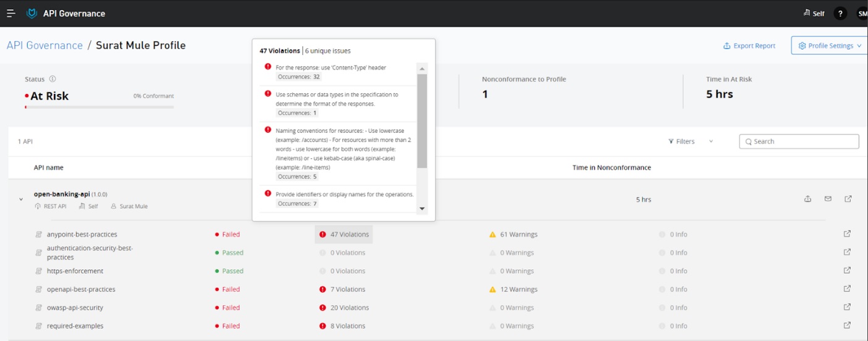Open the SM user avatar menu

[862, 14]
